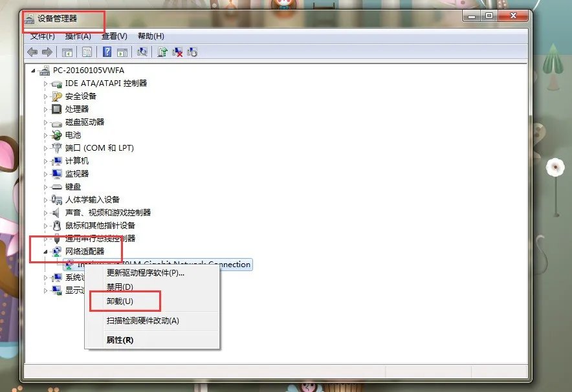Screen dimensions: 572x392
Task: Select 卸载(U) from the context menu
Action: [132, 301]
